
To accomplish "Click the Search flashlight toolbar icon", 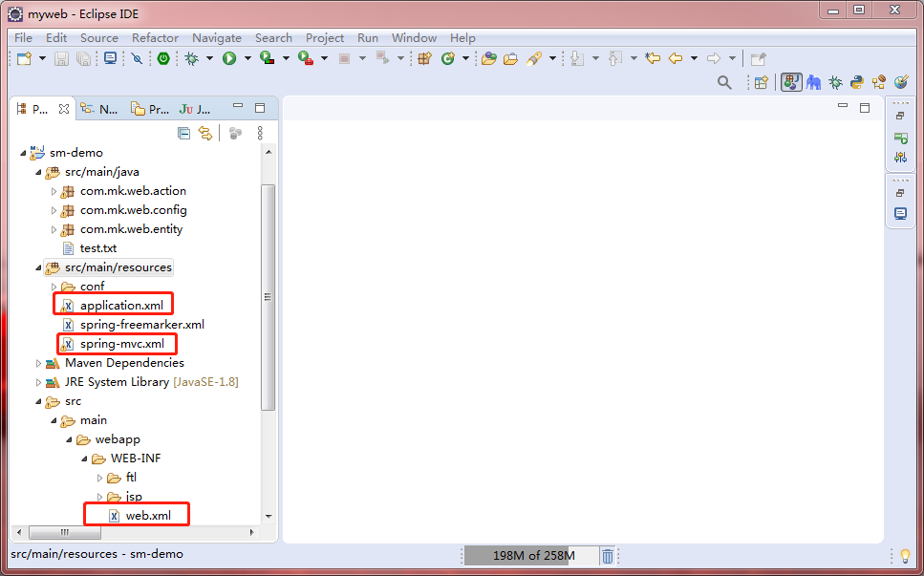I will click(x=534, y=58).
